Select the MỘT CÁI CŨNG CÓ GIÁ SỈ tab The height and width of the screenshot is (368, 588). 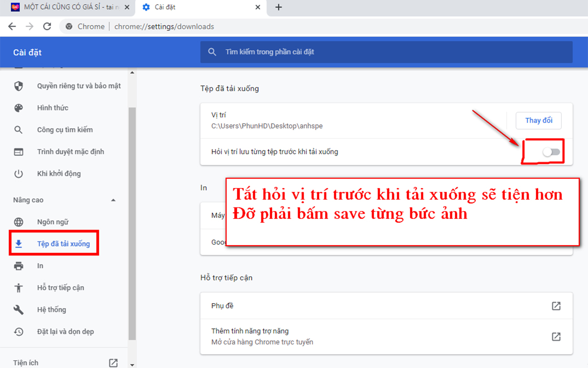point(68,7)
